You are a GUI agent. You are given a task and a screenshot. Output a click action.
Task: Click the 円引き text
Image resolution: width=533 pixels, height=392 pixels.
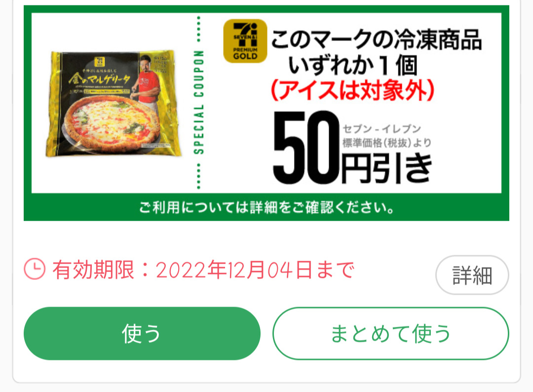386,167
